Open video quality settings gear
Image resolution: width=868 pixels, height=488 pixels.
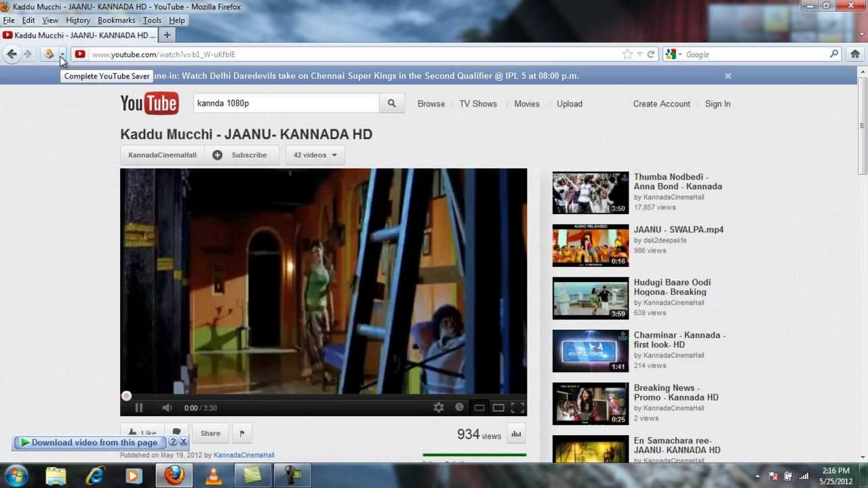[439, 407]
